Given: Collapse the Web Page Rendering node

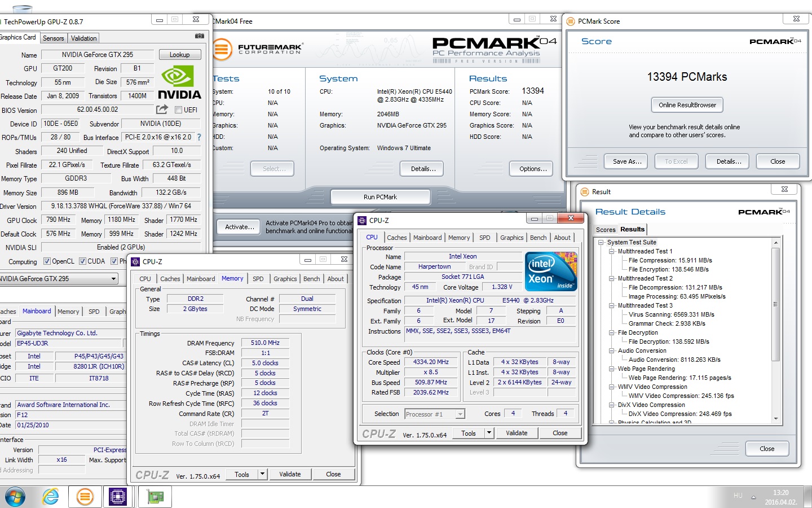Looking at the screenshot, I should (612, 369).
